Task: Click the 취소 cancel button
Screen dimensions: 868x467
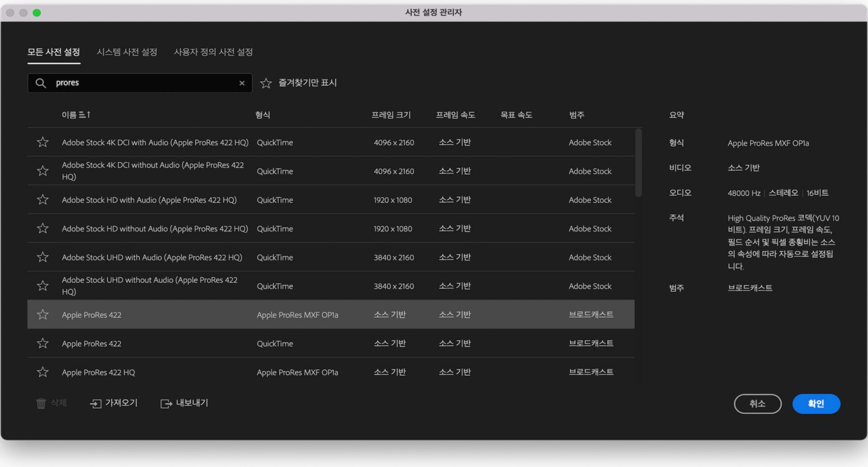Action: click(x=758, y=404)
